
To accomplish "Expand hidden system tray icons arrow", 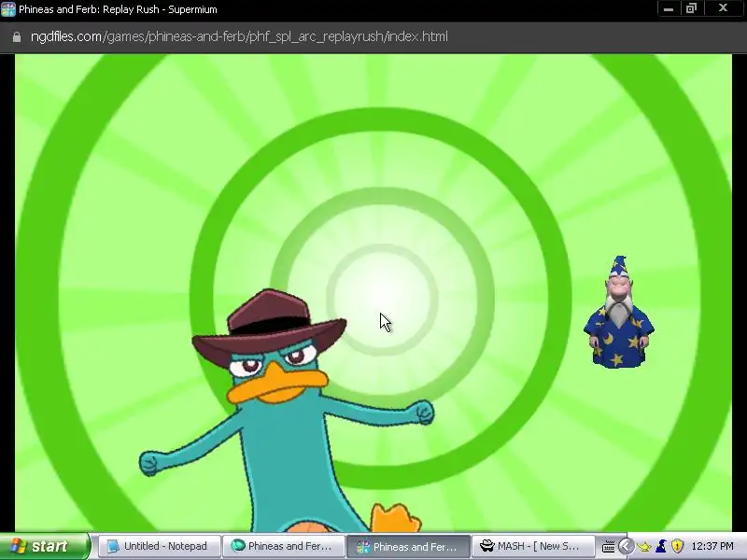I will tap(626, 546).
